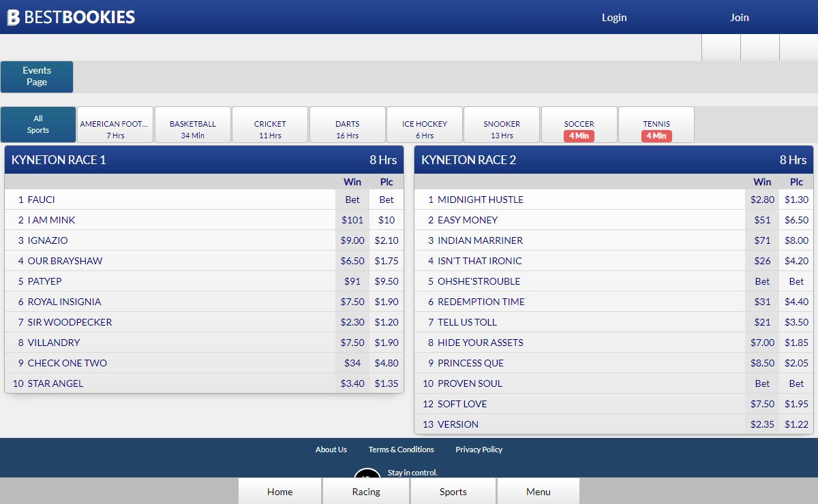Pick EASY MONEY win odds $51
Image resolution: width=818 pixels, height=504 pixels.
762,220
